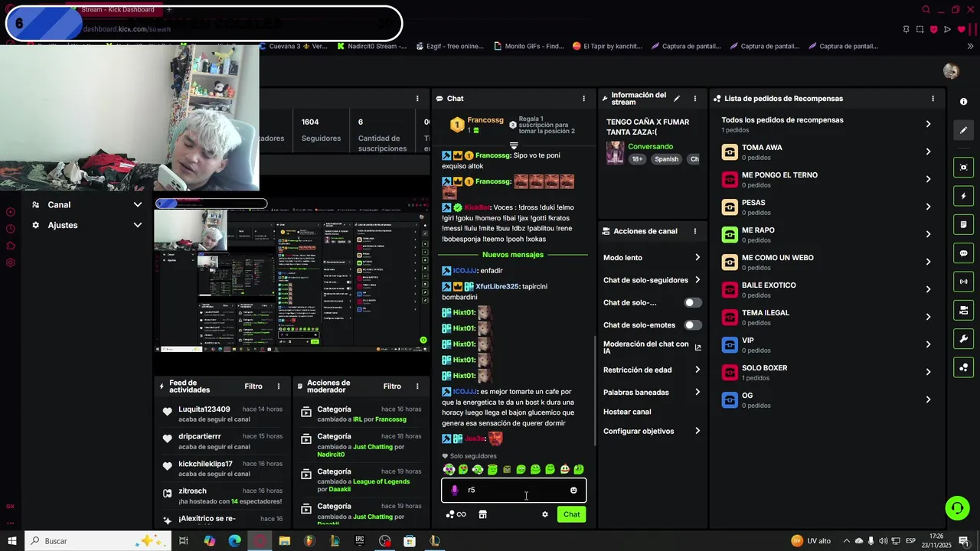Click the pencil edit-layout icon in right sidebar
980x551 pixels.
pos(963,130)
